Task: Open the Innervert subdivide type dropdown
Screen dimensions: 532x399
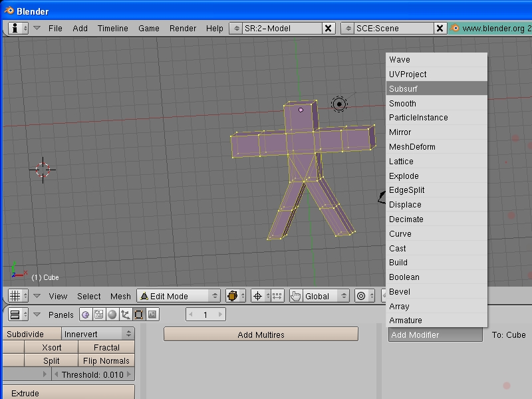Action: point(98,334)
